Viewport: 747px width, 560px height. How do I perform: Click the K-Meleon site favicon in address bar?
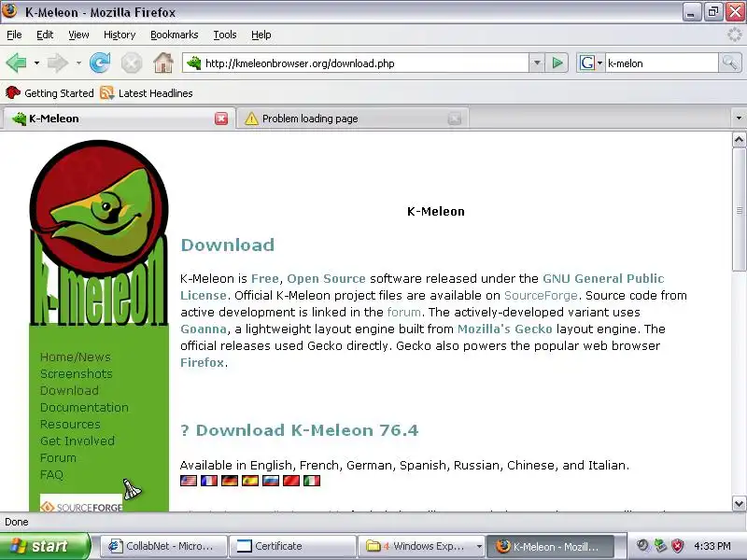(x=194, y=63)
